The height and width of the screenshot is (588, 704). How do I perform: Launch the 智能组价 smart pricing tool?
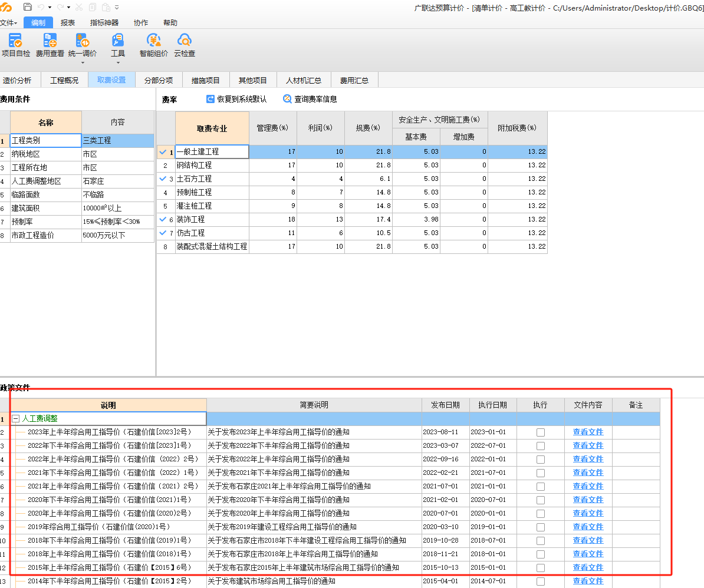[x=153, y=45]
